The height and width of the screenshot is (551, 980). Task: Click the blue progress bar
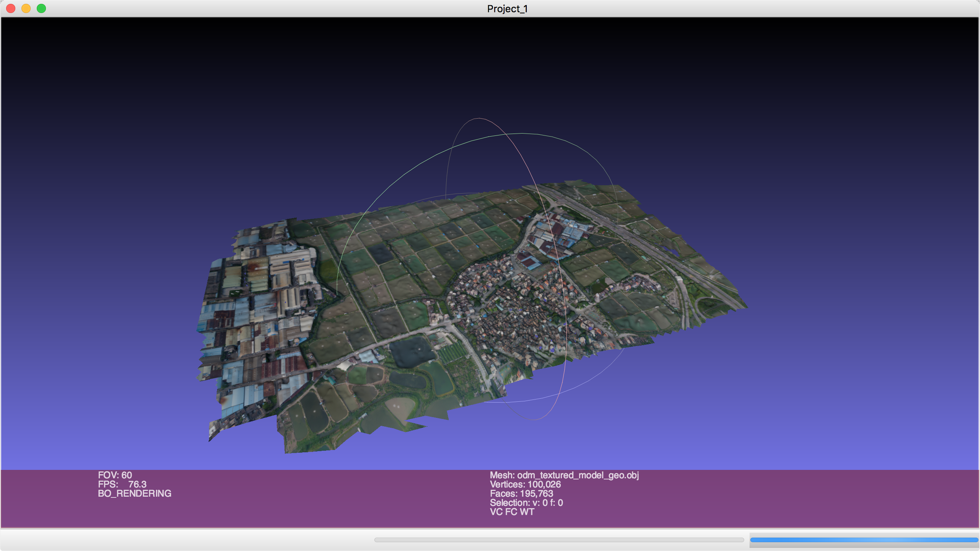pos(864,540)
